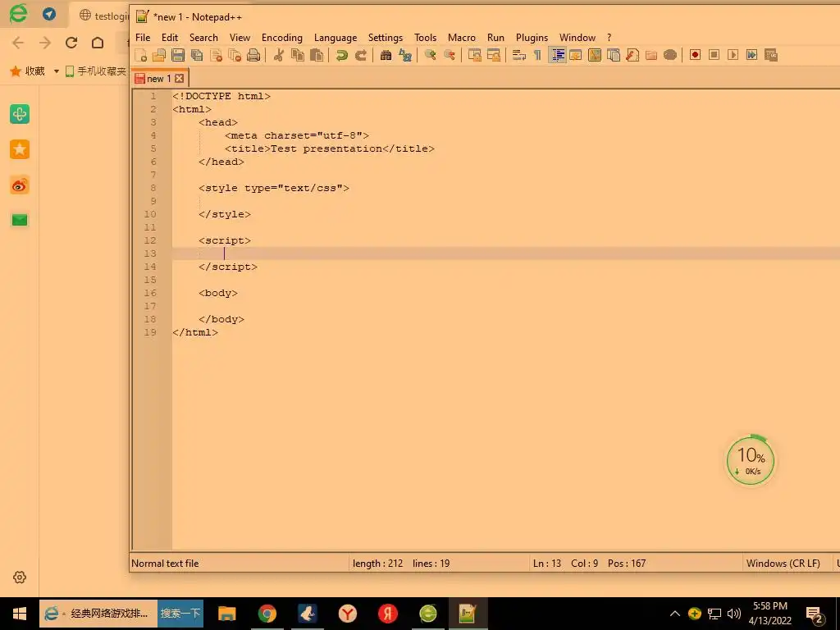Disable the highlighted indent guide toggle
Viewport: 840px width, 630px height.
pyautogui.click(x=557, y=55)
